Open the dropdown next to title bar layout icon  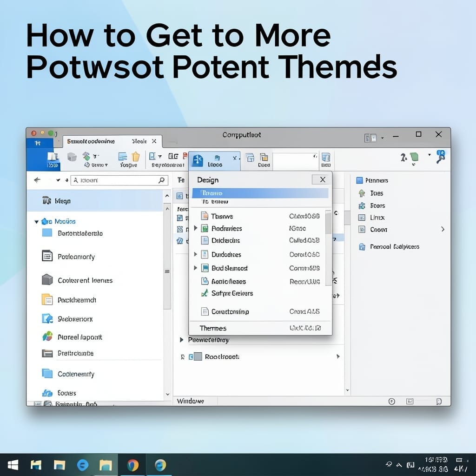click(x=382, y=138)
